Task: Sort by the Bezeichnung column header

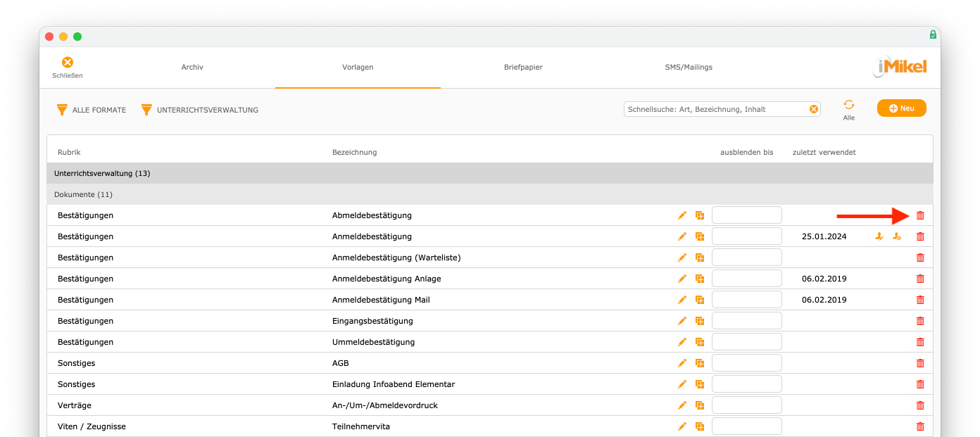Action: pos(354,153)
